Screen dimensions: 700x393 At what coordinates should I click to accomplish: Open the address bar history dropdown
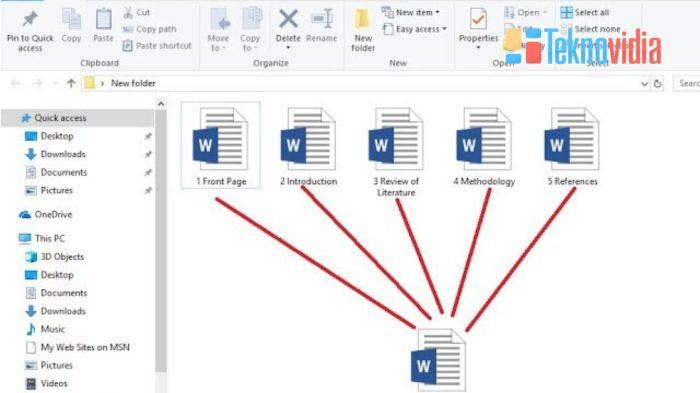click(644, 84)
